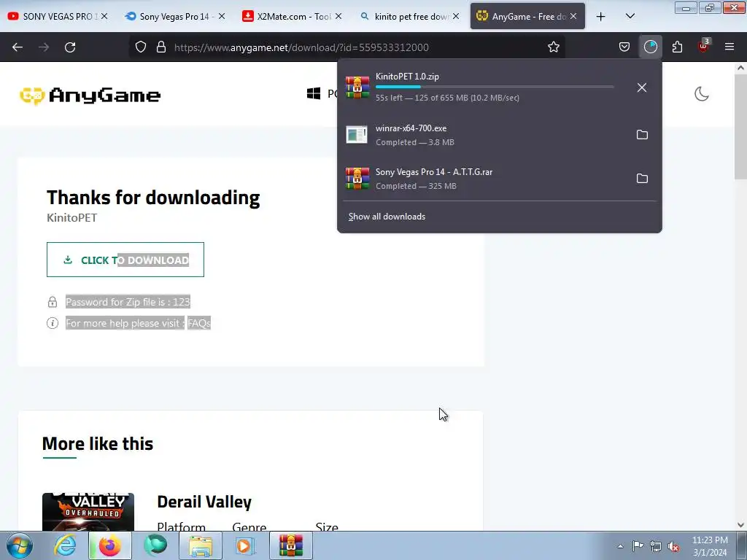Show winrar-x64-700.exe in folder
This screenshot has height=560, width=747.
coord(642,135)
